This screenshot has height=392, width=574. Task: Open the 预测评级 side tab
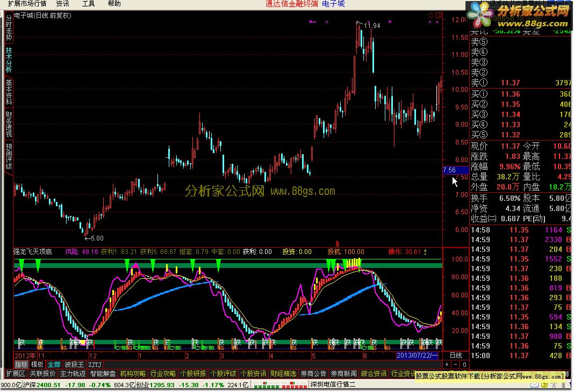(9, 156)
